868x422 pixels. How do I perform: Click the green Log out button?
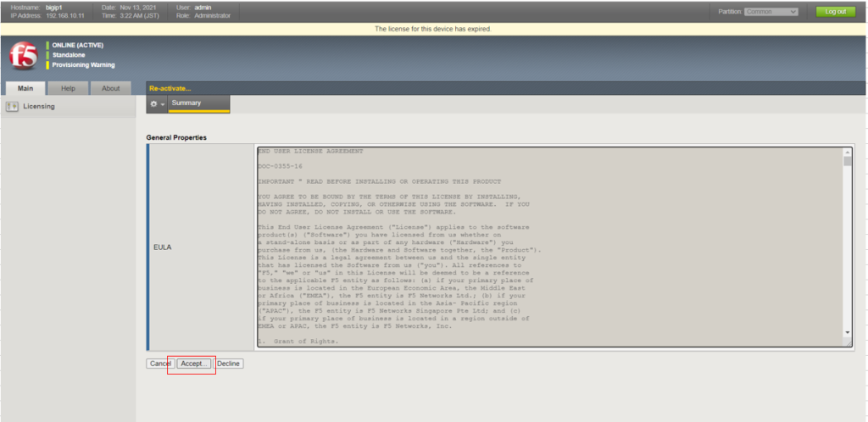pos(835,12)
